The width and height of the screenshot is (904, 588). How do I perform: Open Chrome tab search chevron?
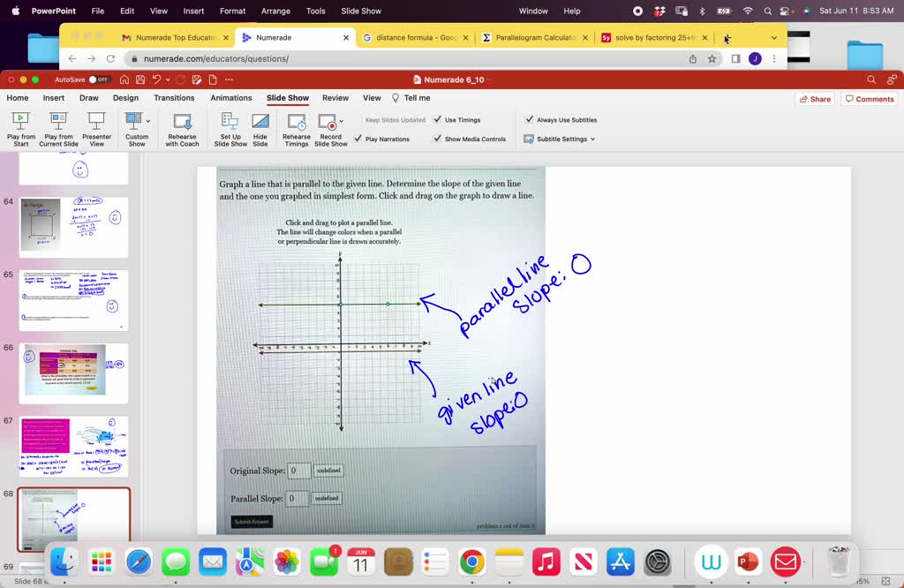(774, 37)
